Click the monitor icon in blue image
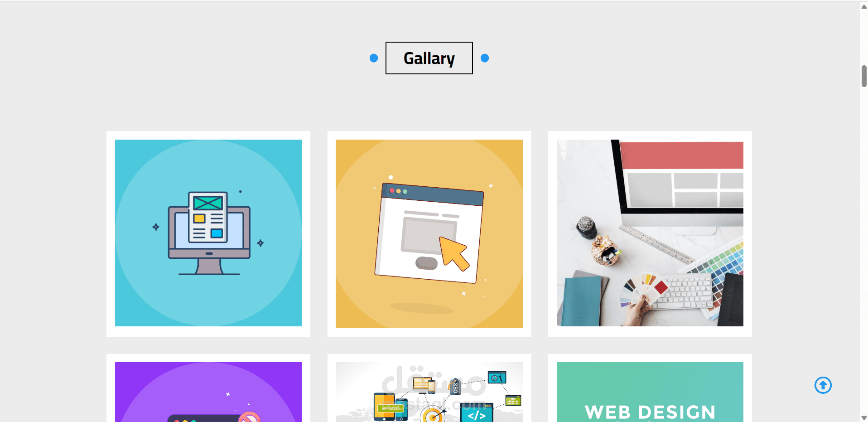The image size is (868, 422). 209,233
